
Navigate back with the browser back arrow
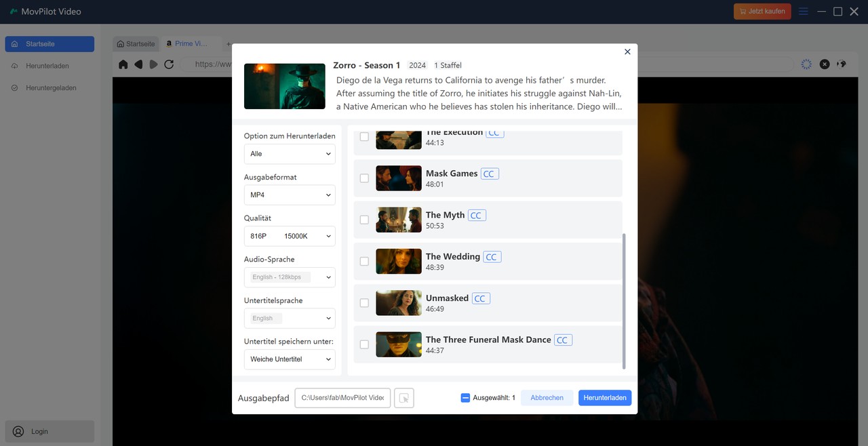(138, 64)
